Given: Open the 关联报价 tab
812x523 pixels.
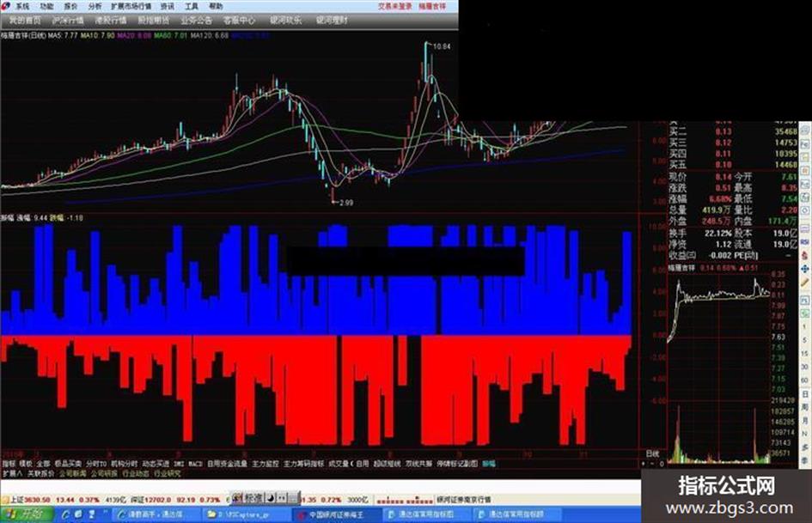Looking at the screenshot, I should point(41,474).
